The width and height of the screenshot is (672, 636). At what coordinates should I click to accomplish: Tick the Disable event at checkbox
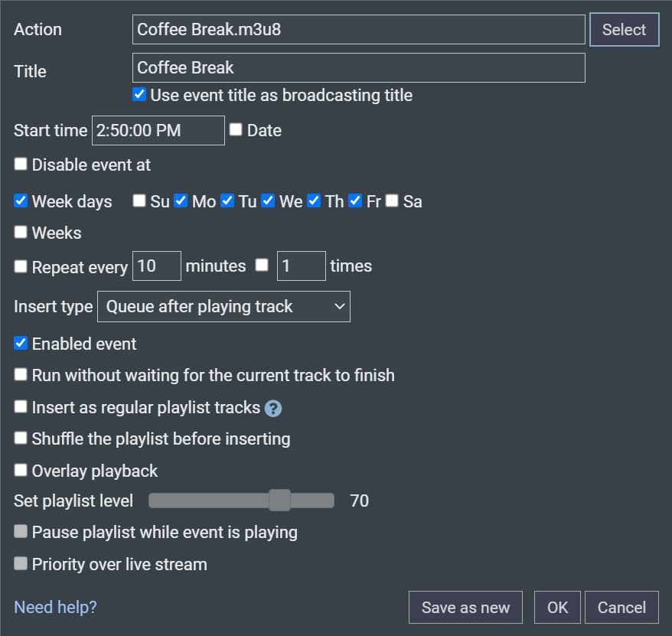21,164
